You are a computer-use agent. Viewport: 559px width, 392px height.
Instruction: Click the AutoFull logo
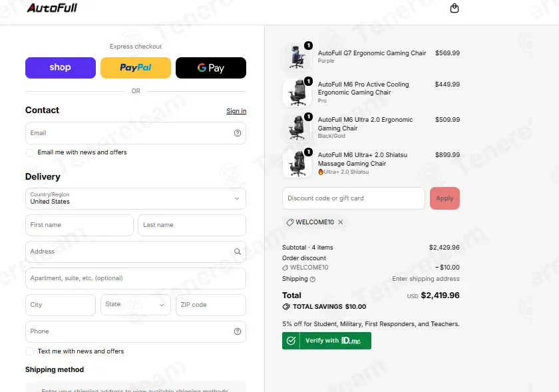pos(52,8)
